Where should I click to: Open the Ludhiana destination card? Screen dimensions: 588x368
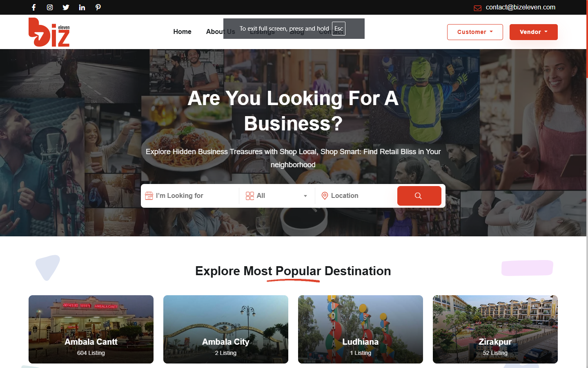click(x=361, y=329)
